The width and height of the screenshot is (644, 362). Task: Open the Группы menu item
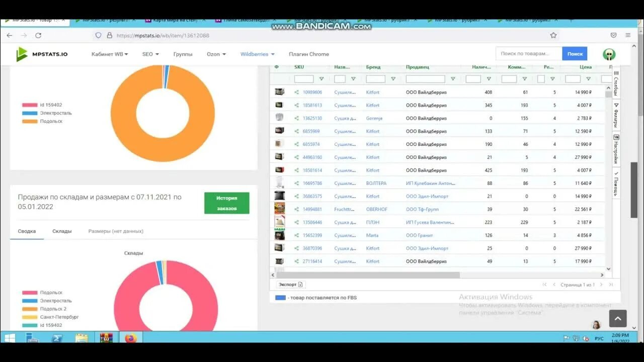pos(183,54)
